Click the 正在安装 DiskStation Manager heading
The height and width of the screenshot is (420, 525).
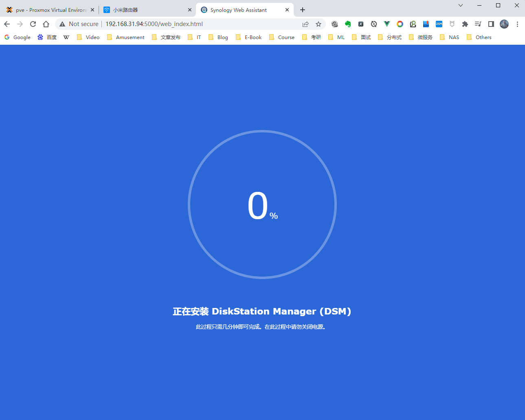point(262,311)
